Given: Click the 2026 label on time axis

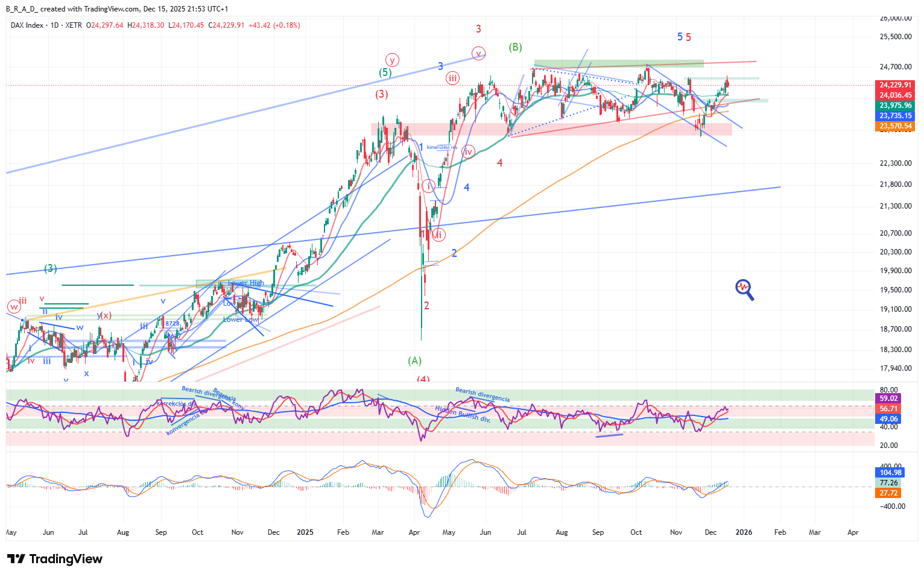Looking at the screenshot, I should pos(744,532).
